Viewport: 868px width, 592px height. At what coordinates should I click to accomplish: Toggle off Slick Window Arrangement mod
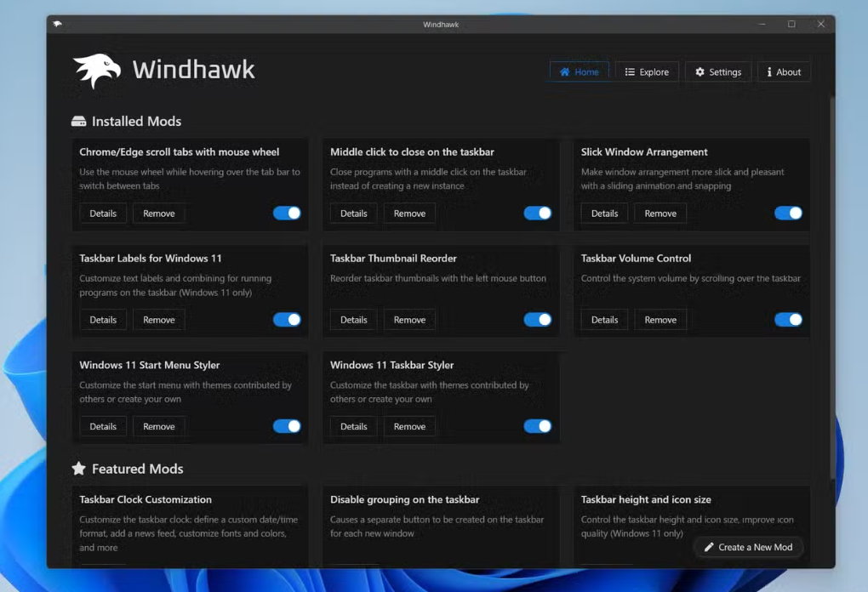788,213
